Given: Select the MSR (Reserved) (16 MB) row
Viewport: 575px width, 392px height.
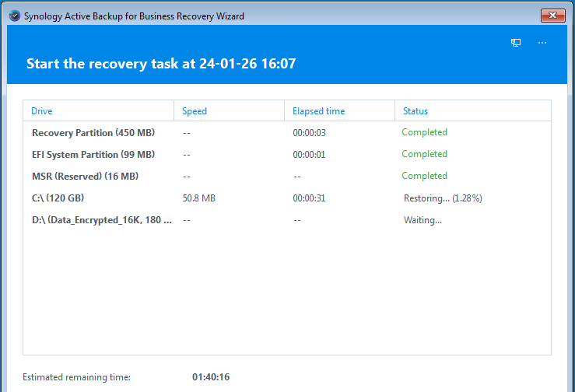Looking at the screenshot, I should tap(287, 176).
